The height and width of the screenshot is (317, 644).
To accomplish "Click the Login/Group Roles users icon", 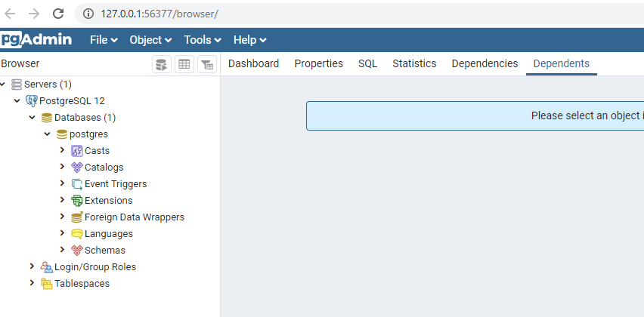I will point(47,267).
